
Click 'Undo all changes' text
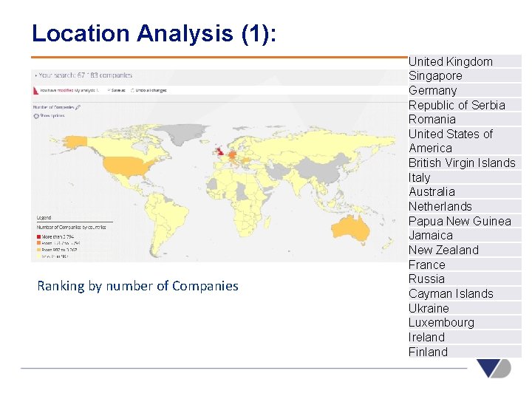pyautogui.click(x=151, y=90)
